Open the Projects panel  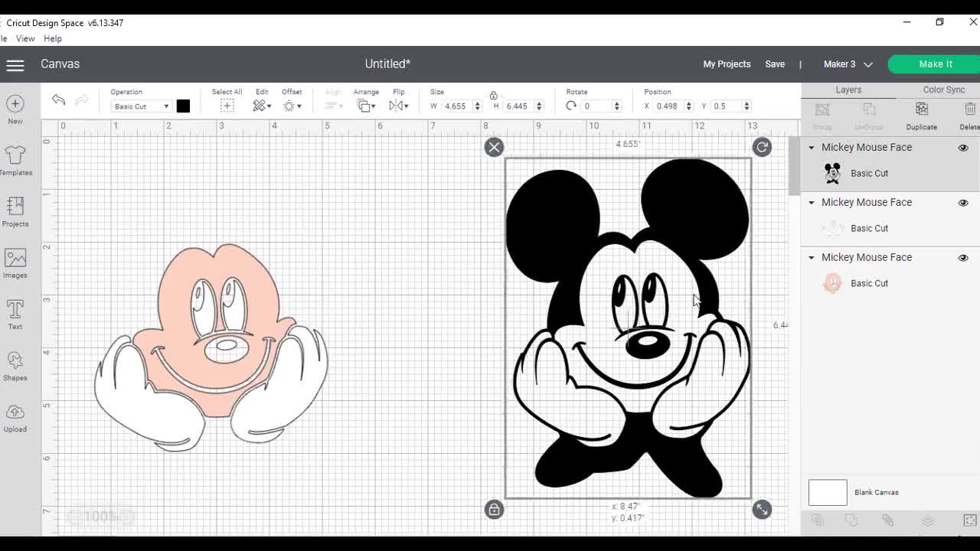pyautogui.click(x=15, y=212)
